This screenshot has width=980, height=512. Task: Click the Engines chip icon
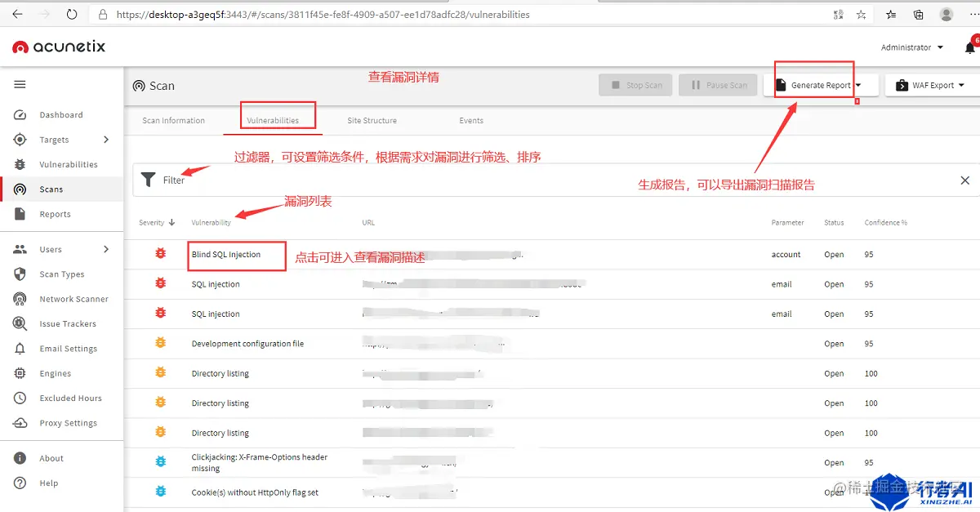[x=20, y=373]
